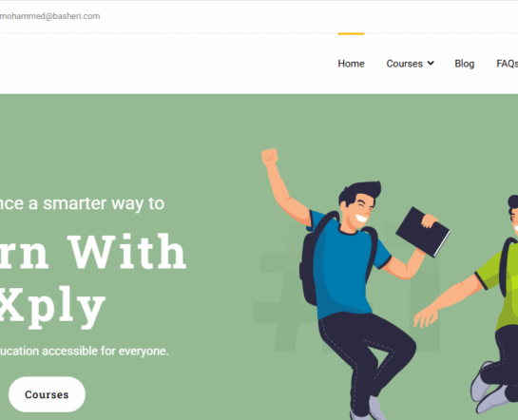Viewport: 518px width, 420px height.
Task: Go to the Home menu item
Action: [351, 64]
